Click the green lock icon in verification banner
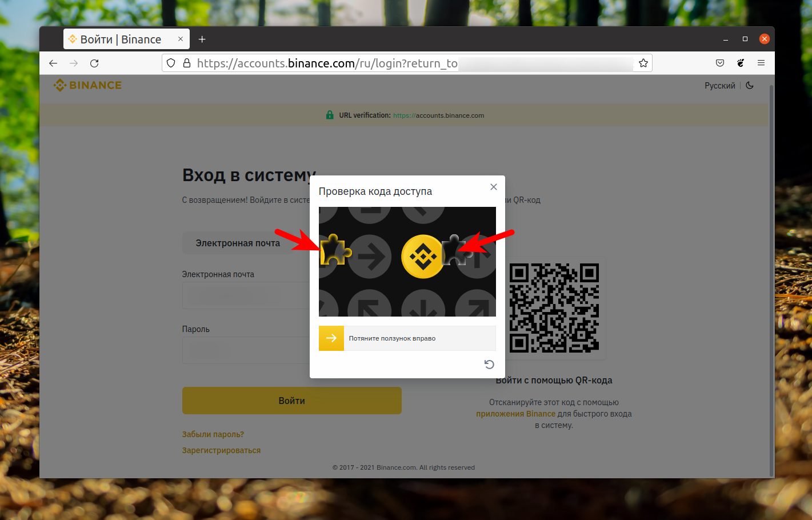 (x=330, y=115)
